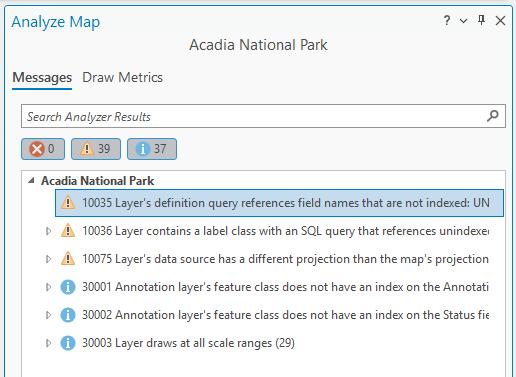
Task: Open the Analyze Map help question mark
Action: [x=447, y=21]
